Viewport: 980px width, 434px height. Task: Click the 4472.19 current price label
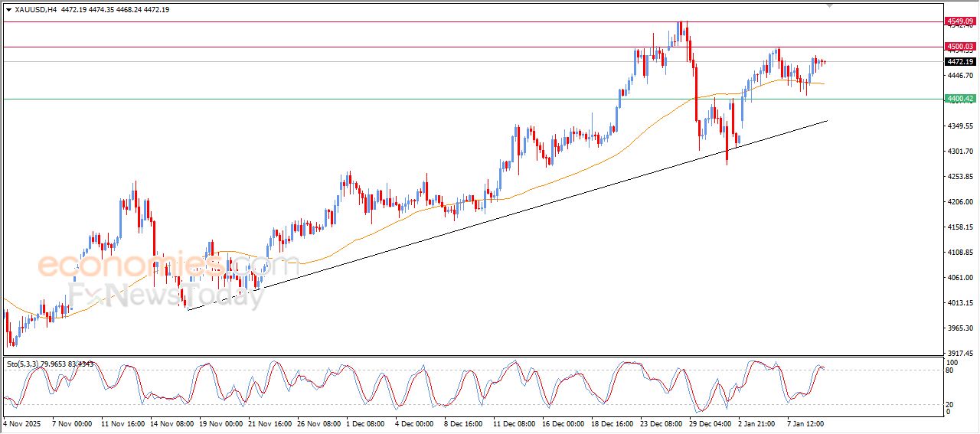(959, 61)
